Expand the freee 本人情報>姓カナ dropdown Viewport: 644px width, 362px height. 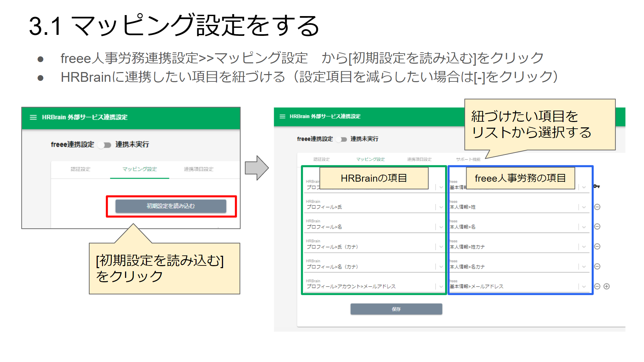pos(584,247)
